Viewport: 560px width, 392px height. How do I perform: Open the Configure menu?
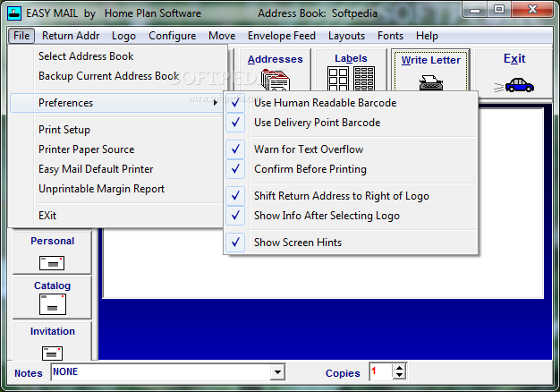pyautogui.click(x=173, y=36)
